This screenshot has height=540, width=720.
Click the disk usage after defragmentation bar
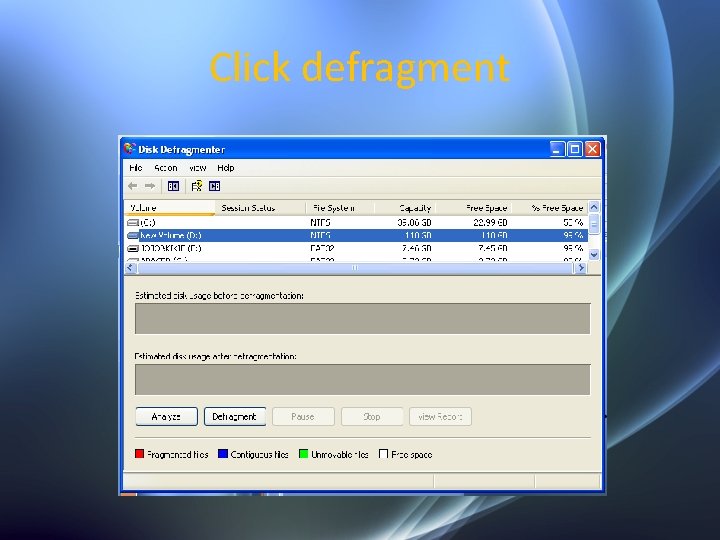362,379
